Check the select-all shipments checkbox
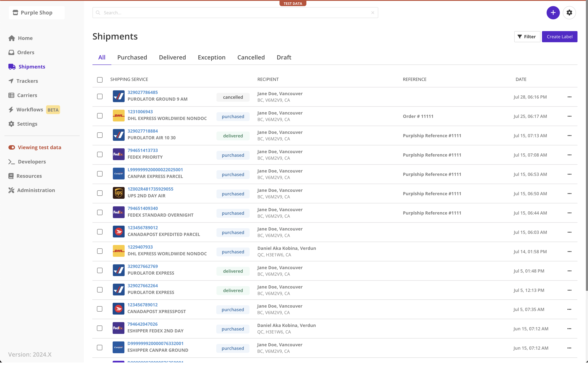588x382 pixels. tap(100, 80)
